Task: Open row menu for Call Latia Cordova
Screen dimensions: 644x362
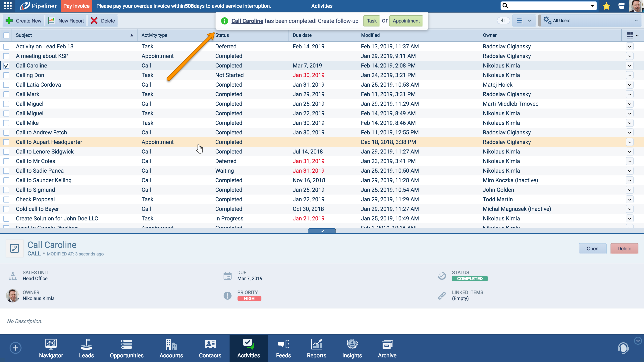Action: click(x=629, y=85)
